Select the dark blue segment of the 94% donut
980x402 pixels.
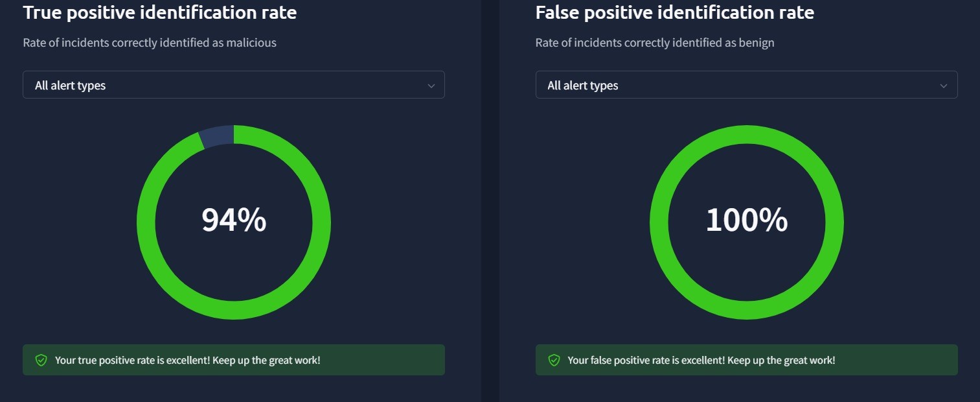tap(217, 136)
